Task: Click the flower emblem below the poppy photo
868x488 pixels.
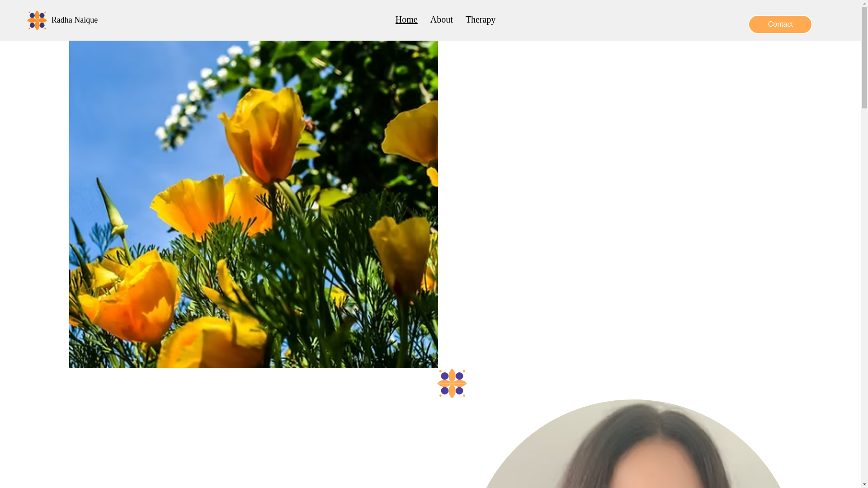Action: 452,383
